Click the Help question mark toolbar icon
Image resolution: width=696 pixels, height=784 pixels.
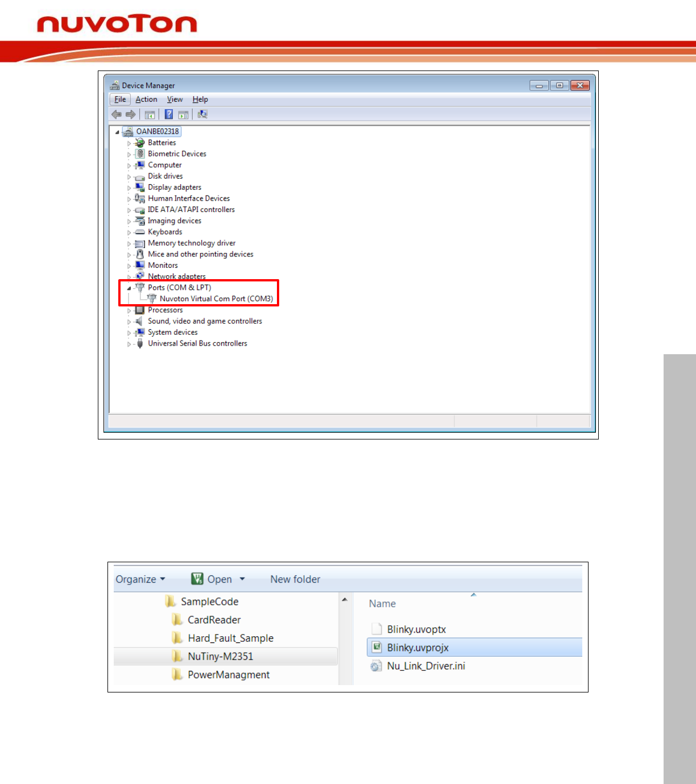pyautogui.click(x=169, y=114)
